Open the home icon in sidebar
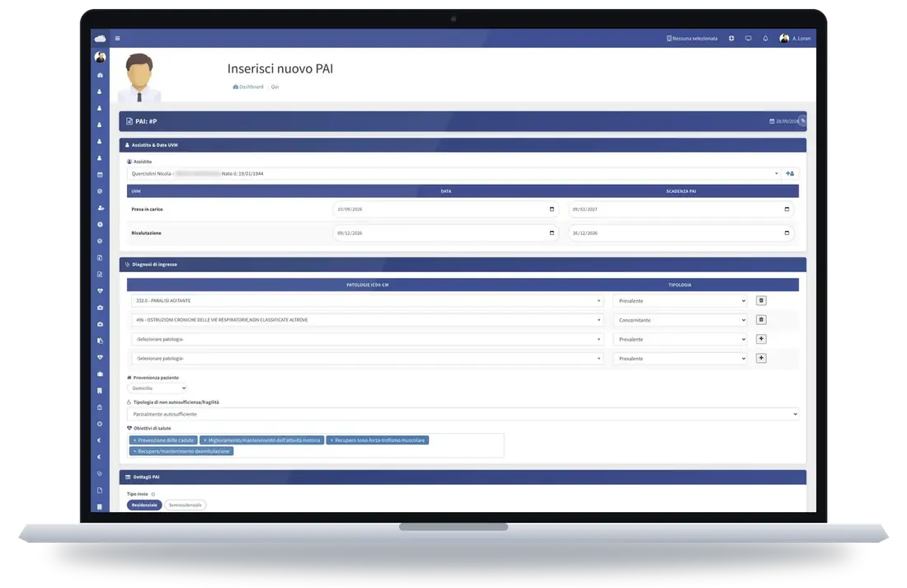Image resolution: width=907 pixels, height=588 pixels. click(x=100, y=75)
